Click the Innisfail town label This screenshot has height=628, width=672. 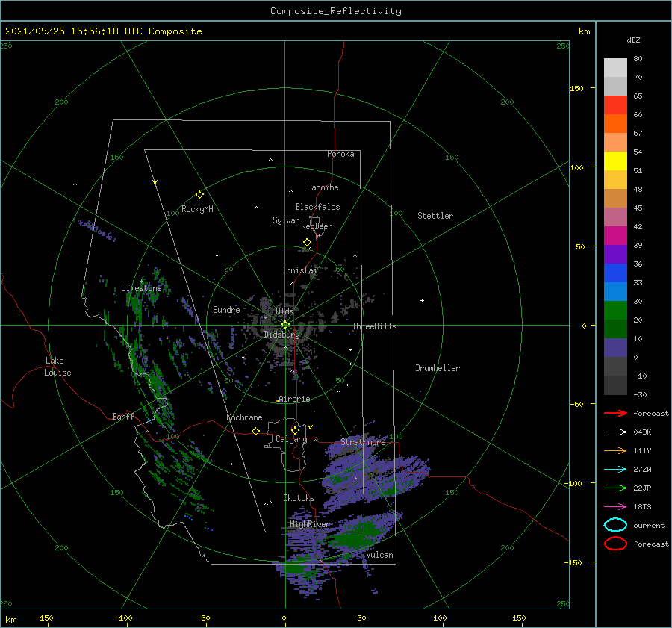click(x=302, y=270)
